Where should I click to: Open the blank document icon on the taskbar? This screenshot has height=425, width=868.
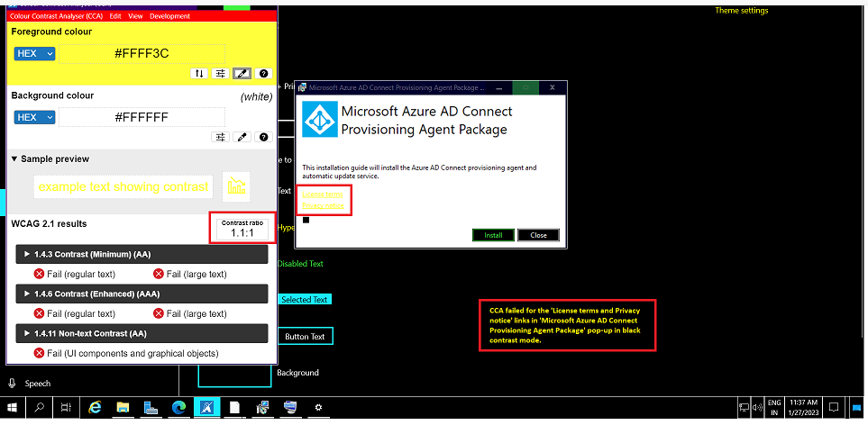234,408
